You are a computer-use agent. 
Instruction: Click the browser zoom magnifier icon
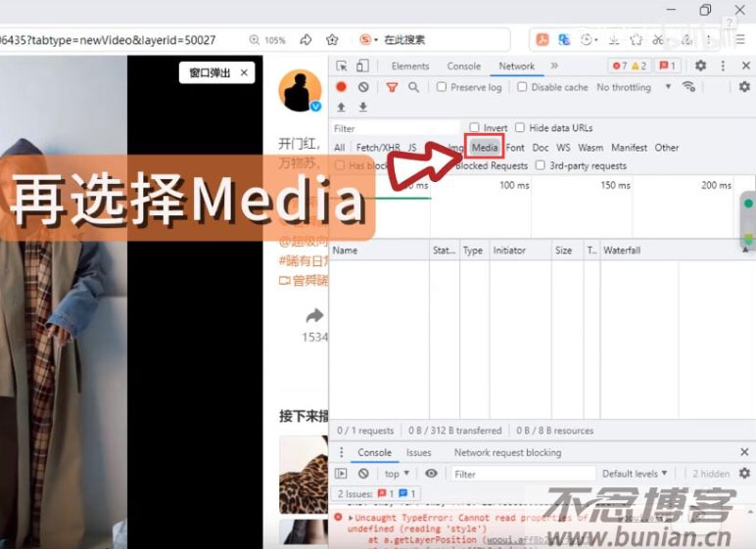(x=254, y=40)
